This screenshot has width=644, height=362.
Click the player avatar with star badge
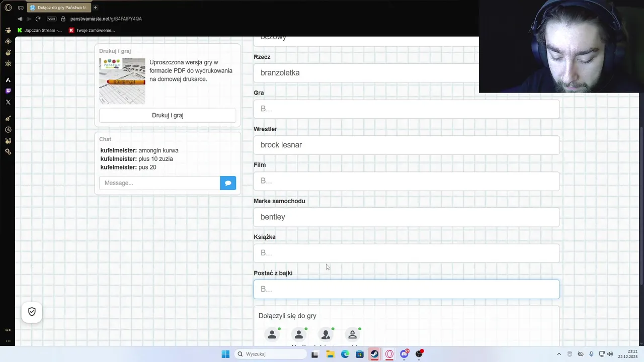point(326,334)
